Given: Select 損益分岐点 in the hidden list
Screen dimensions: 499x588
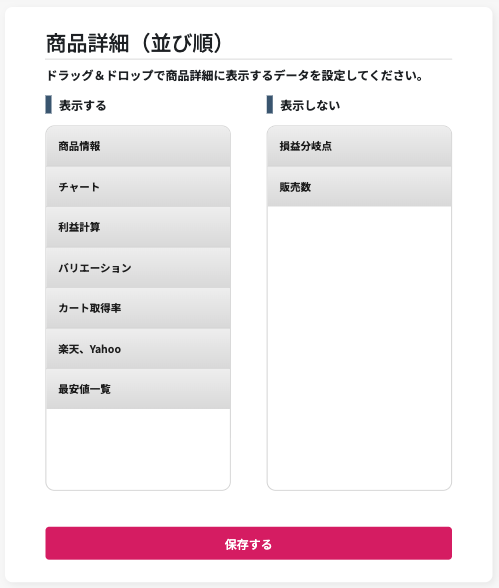Looking at the screenshot, I should [x=359, y=146].
